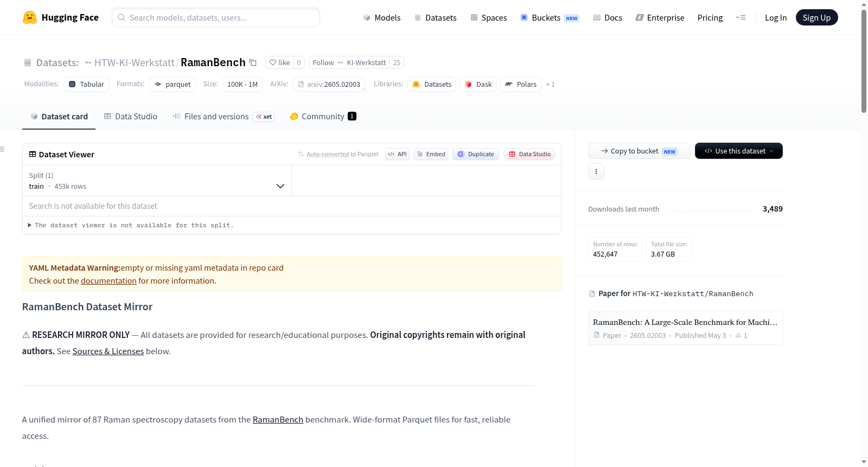Open the RamanBench paper card
The image size is (868, 467).
coord(685,328)
